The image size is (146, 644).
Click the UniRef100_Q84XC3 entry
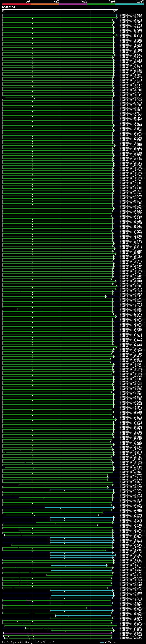coord(131,27)
